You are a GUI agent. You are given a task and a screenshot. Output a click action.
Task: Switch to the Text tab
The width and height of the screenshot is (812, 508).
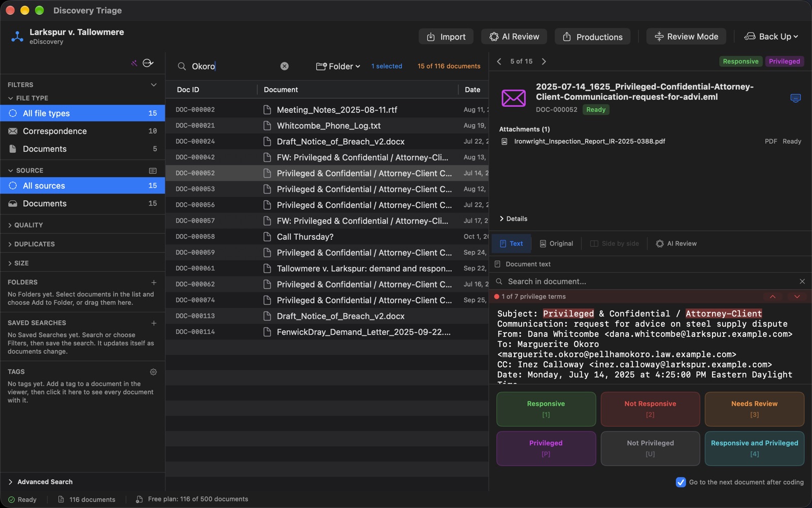pyautogui.click(x=512, y=244)
